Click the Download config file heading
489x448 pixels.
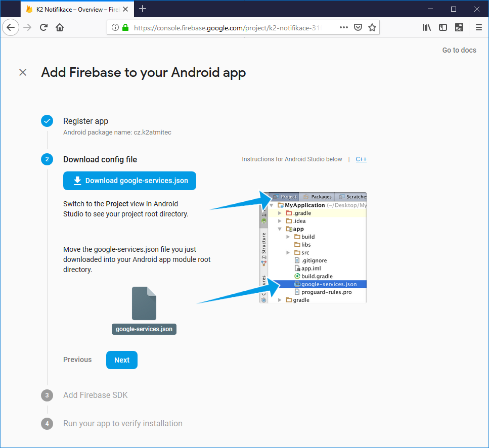[x=100, y=160]
